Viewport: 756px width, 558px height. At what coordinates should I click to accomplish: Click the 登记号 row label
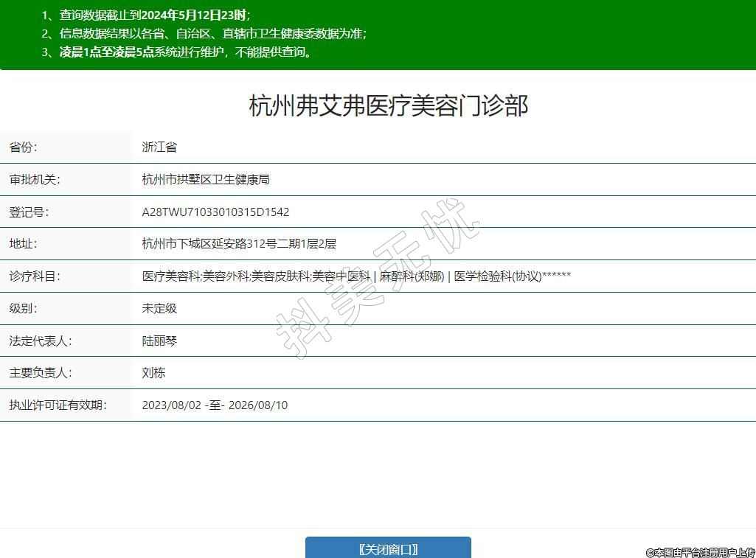click(x=29, y=212)
